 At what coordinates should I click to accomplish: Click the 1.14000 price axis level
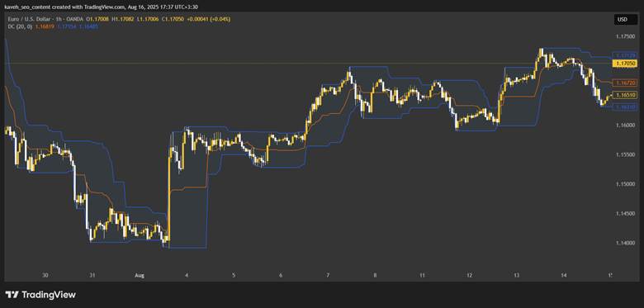click(x=623, y=243)
